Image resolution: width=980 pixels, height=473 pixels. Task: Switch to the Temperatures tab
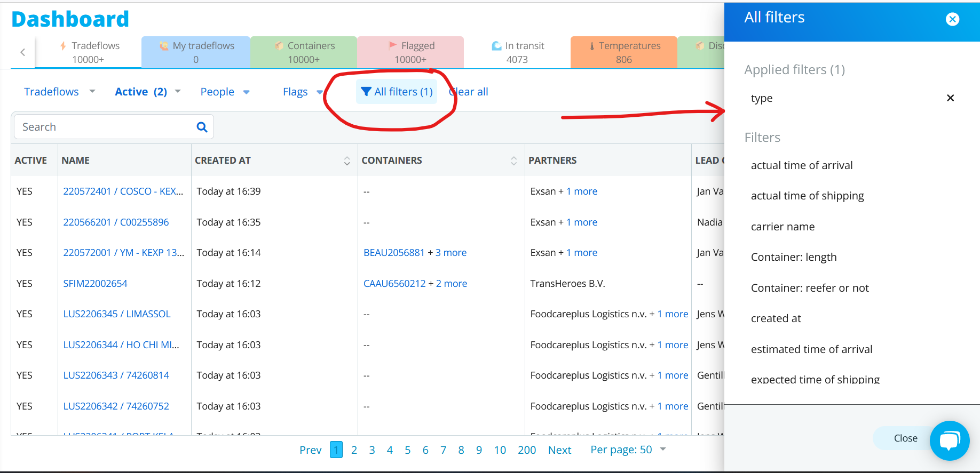[x=623, y=52]
